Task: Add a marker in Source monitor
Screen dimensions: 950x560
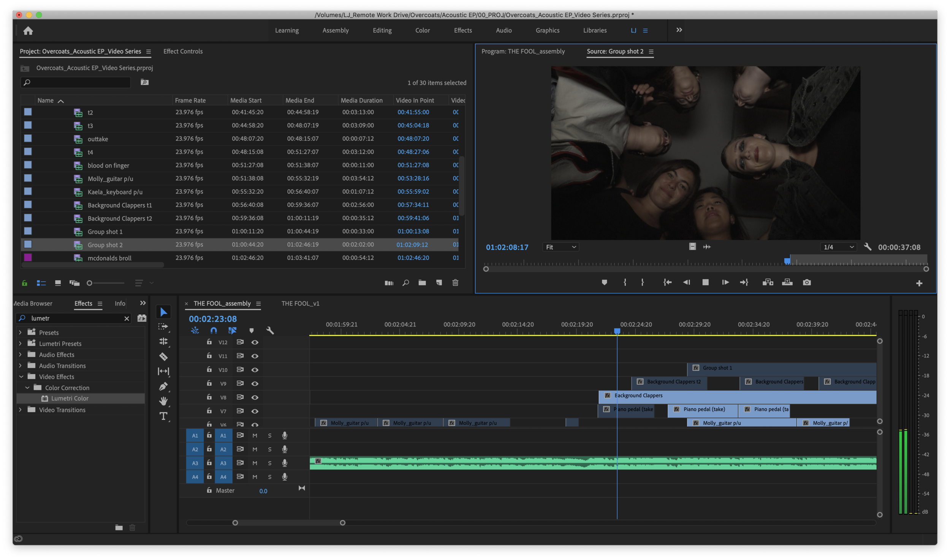Action: pos(604,282)
